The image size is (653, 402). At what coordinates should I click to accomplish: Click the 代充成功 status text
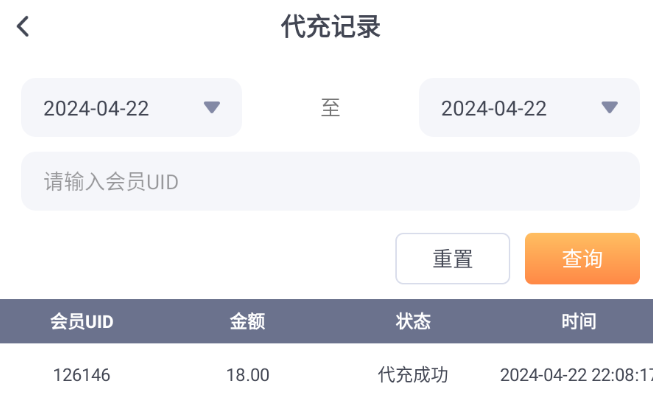(x=413, y=376)
